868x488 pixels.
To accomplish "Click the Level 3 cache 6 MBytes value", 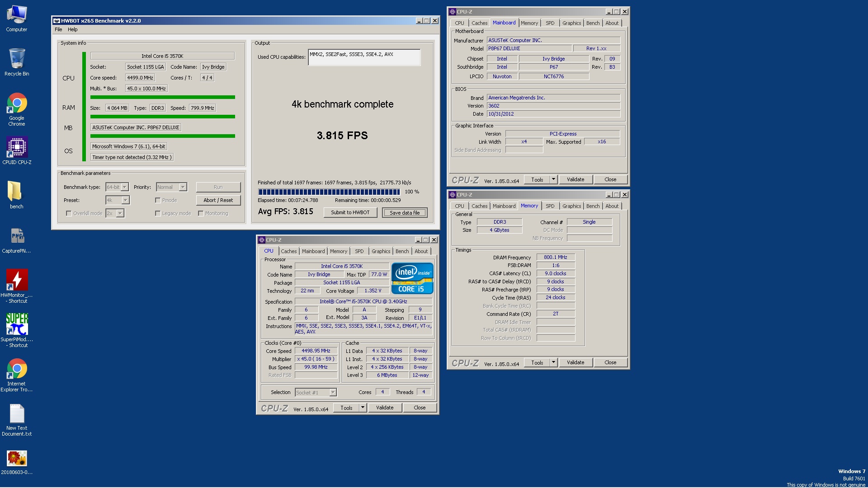I will click(387, 375).
